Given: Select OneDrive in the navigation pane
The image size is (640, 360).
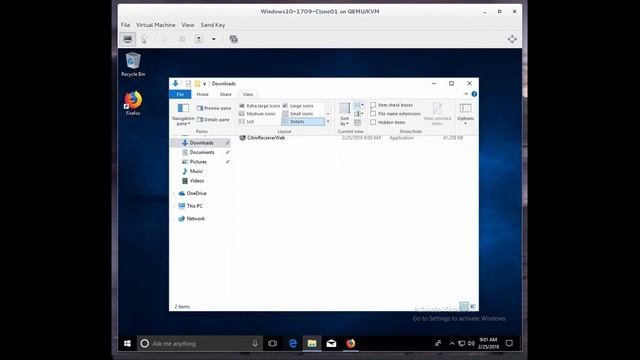Looking at the screenshot, I should [x=196, y=193].
